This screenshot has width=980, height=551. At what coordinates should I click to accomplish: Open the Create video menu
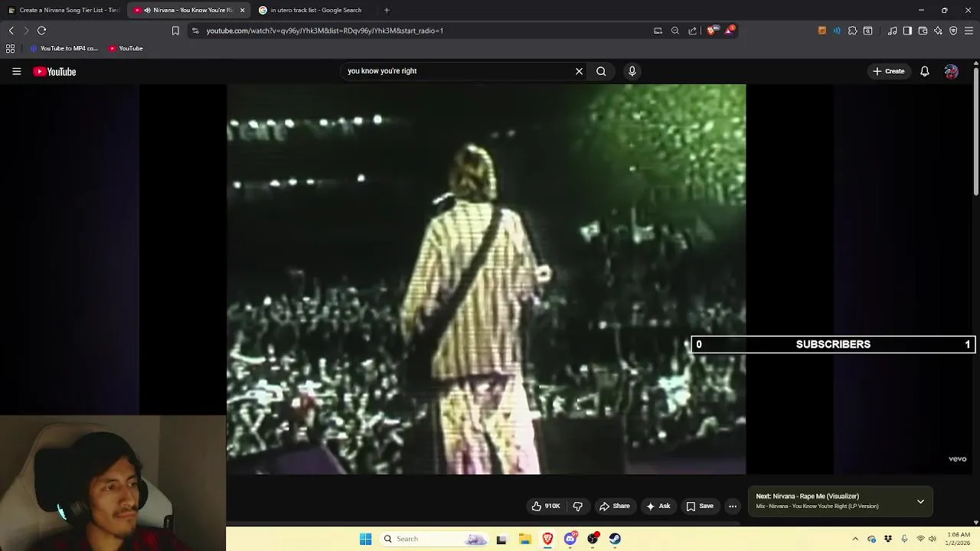tap(888, 71)
